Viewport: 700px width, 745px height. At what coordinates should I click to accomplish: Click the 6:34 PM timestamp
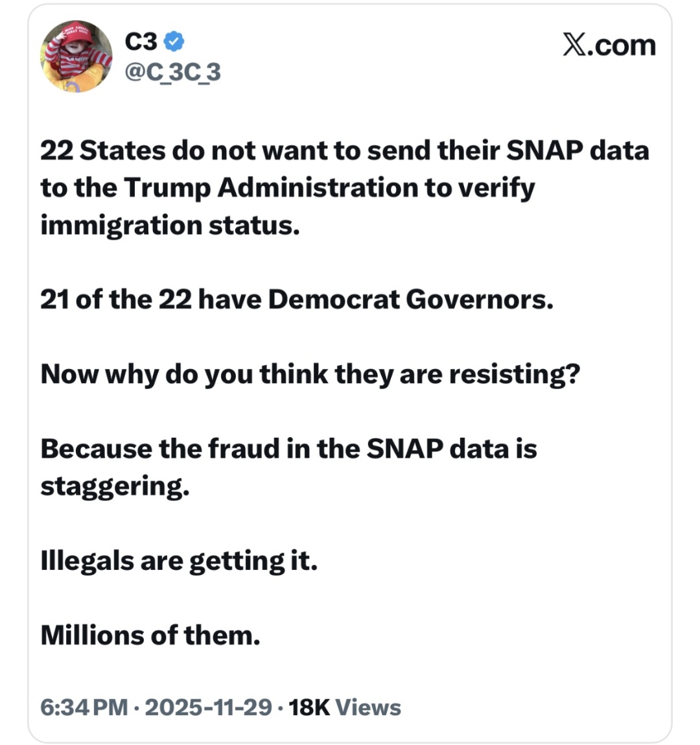(x=84, y=707)
